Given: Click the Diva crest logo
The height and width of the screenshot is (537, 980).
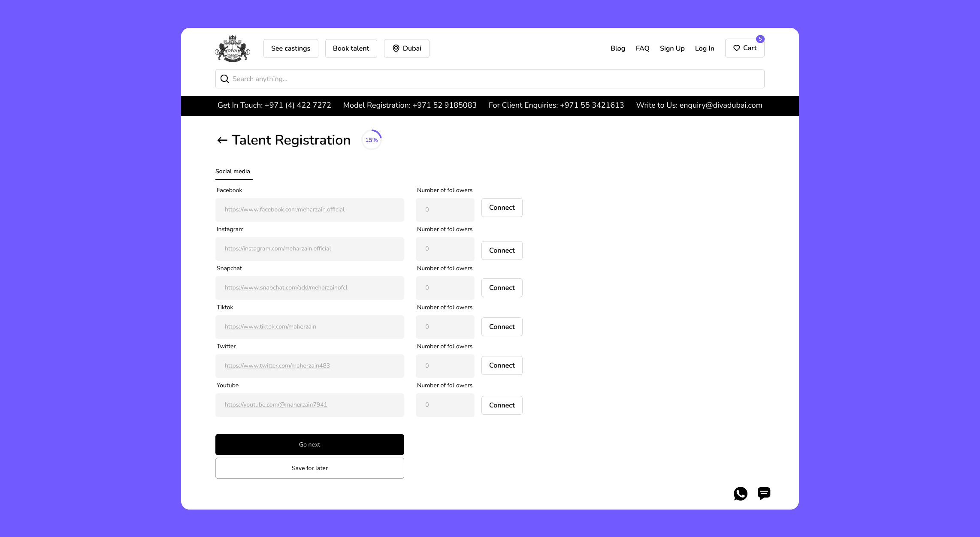Looking at the screenshot, I should 232,49.
